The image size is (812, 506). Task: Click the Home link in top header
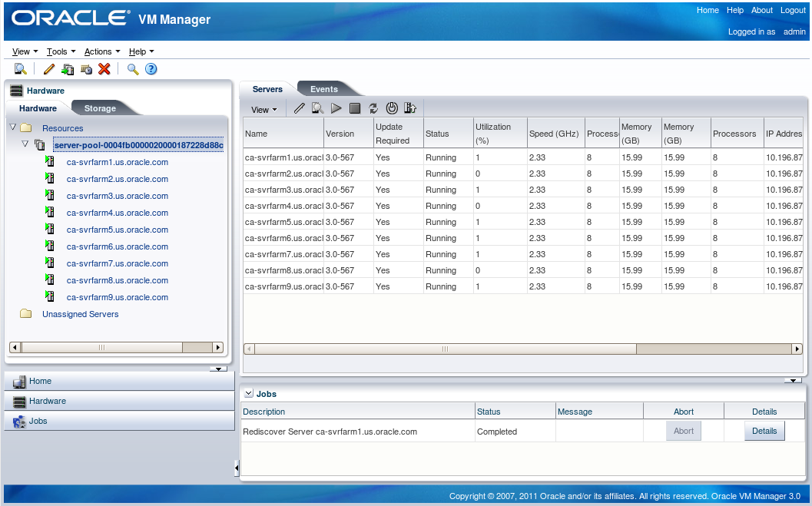point(708,10)
